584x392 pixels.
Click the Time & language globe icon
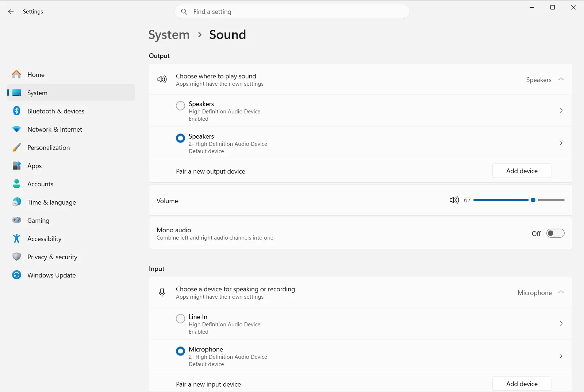point(16,202)
